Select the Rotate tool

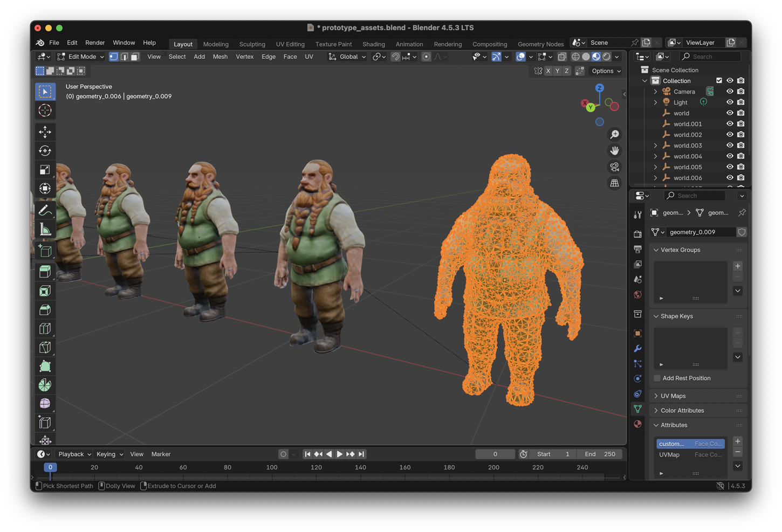click(x=45, y=151)
